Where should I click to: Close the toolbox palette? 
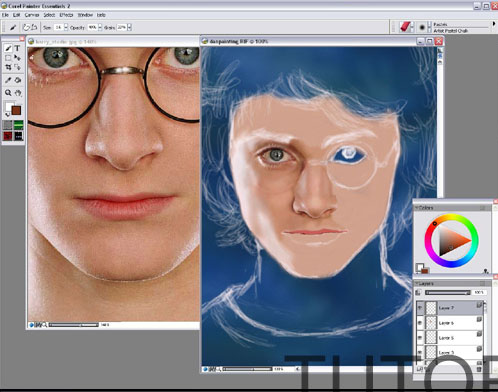(22, 39)
